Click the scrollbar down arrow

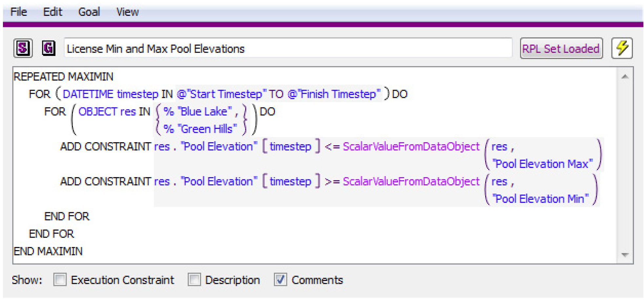click(x=625, y=255)
